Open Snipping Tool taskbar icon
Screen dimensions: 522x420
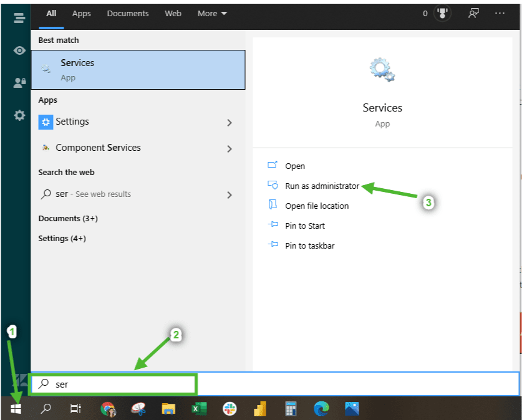click(x=138, y=409)
